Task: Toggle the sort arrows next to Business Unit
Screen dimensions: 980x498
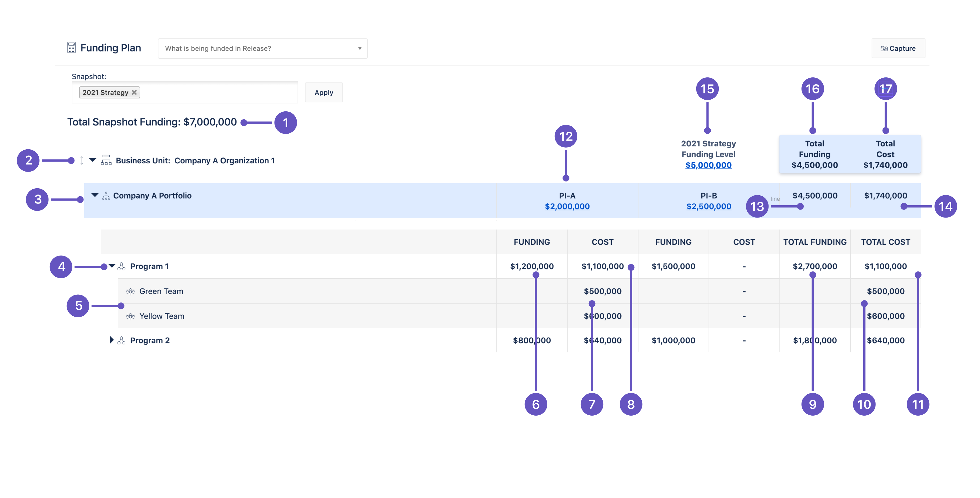Action: pos(82,160)
